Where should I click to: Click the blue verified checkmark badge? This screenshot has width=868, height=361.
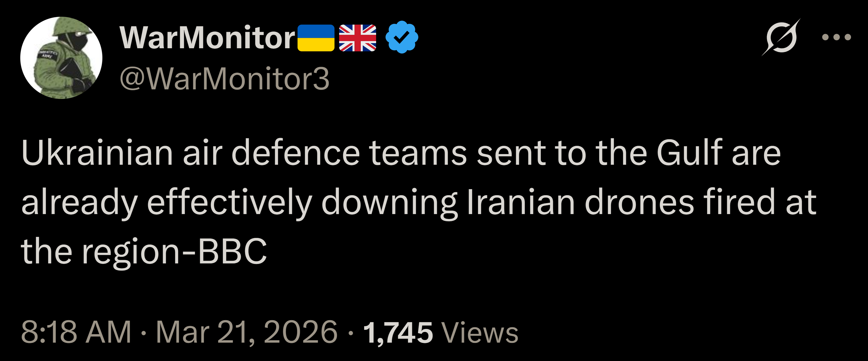tap(402, 37)
